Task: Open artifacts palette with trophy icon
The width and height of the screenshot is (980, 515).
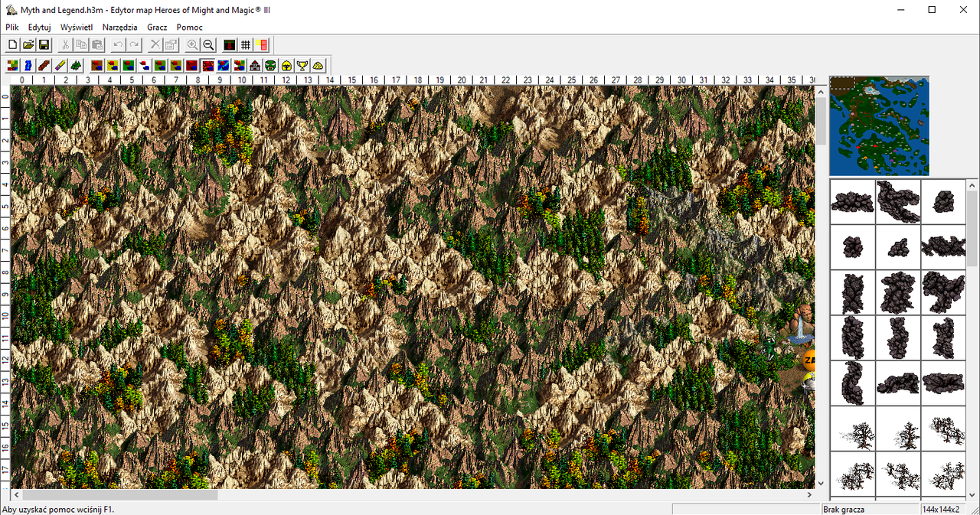Action: pos(302,66)
